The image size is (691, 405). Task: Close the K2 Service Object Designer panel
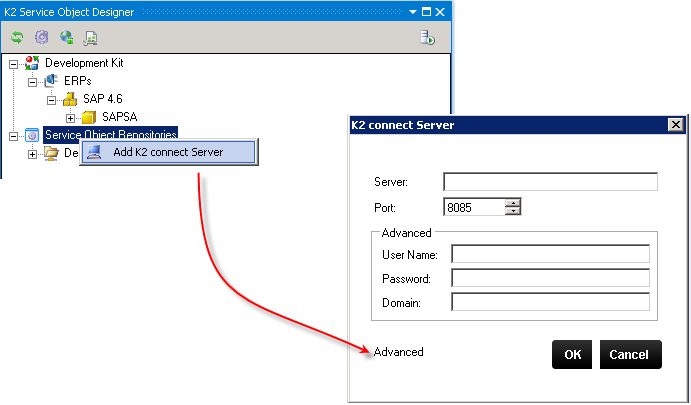tap(440, 12)
